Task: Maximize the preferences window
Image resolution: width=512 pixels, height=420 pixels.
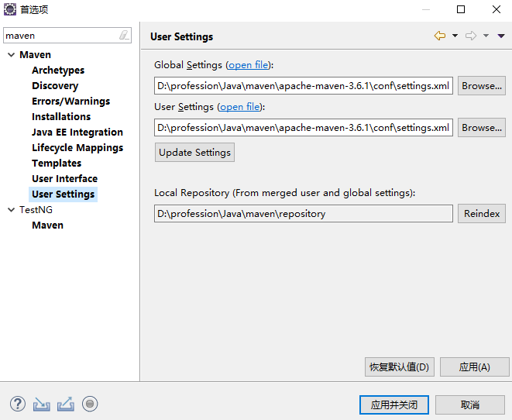Action: [461, 9]
